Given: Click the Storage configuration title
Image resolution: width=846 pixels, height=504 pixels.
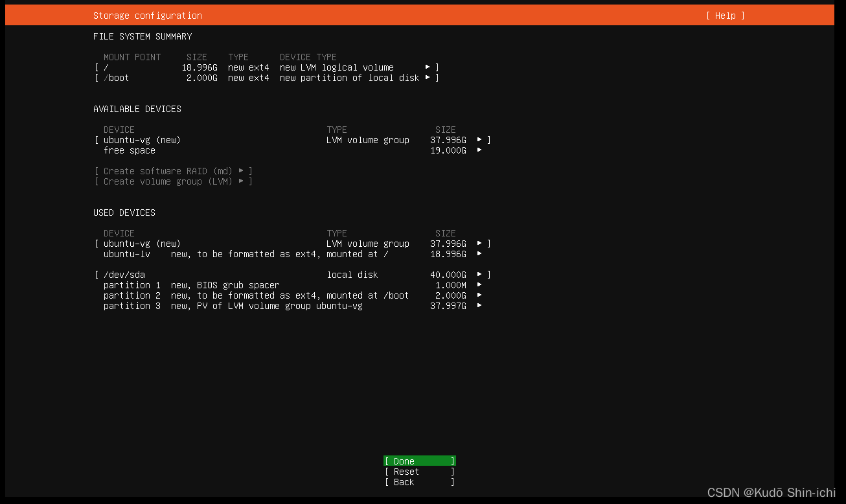Looking at the screenshot, I should click(148, 16).
